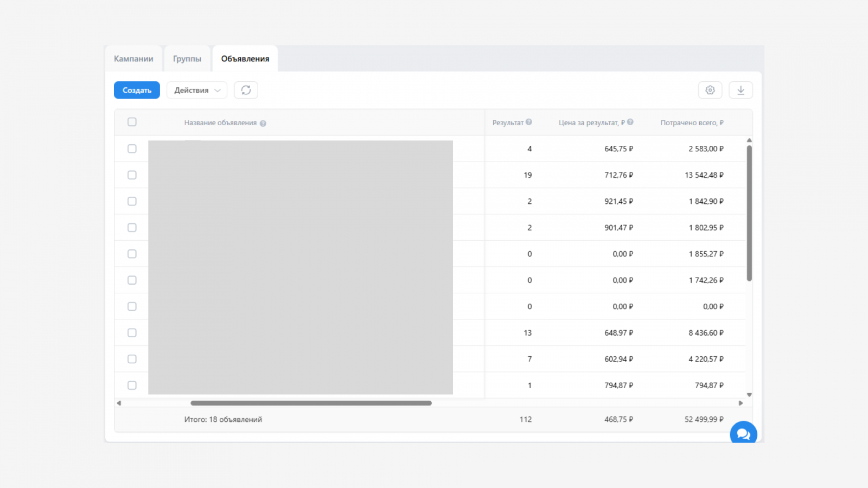Download the ads report

tap(741, 90)
